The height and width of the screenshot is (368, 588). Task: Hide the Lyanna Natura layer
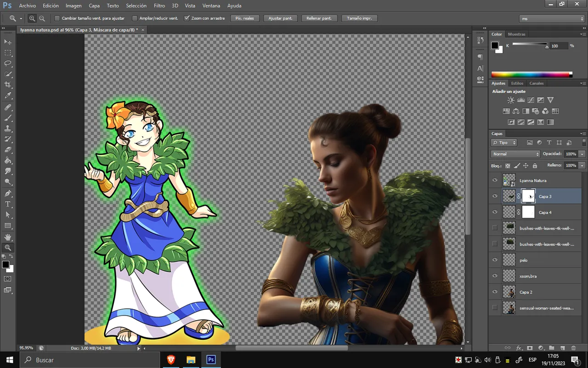[x=495, y=180]
